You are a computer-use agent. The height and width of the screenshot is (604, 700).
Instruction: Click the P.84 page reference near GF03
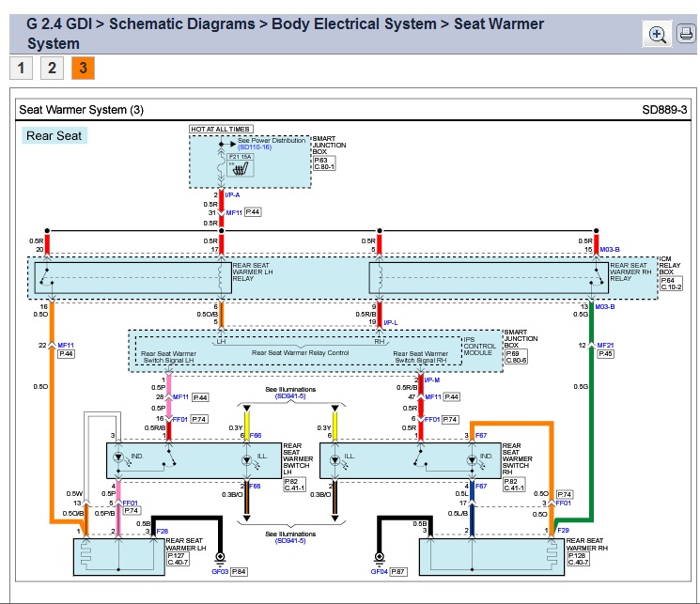click(x=239, y=570)
